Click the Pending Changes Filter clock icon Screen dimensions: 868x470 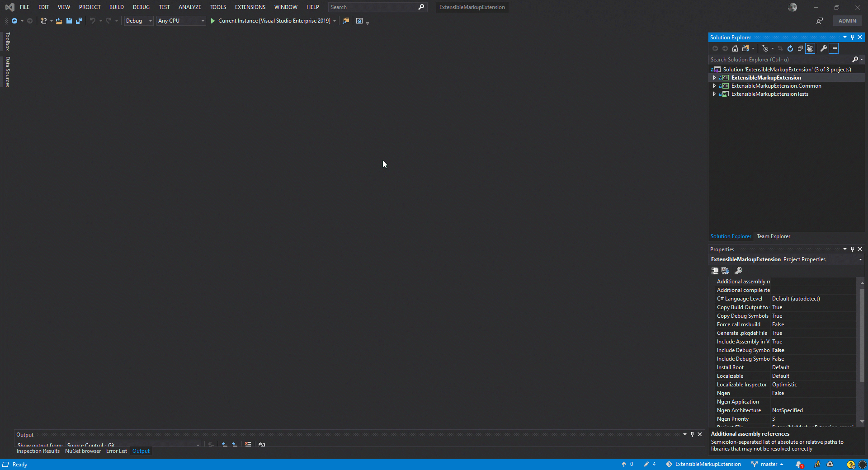[x=765, y=48]
